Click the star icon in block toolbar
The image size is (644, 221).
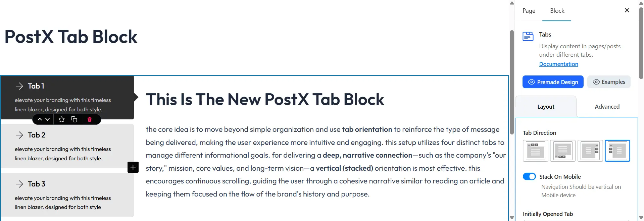tap(61, 119)
